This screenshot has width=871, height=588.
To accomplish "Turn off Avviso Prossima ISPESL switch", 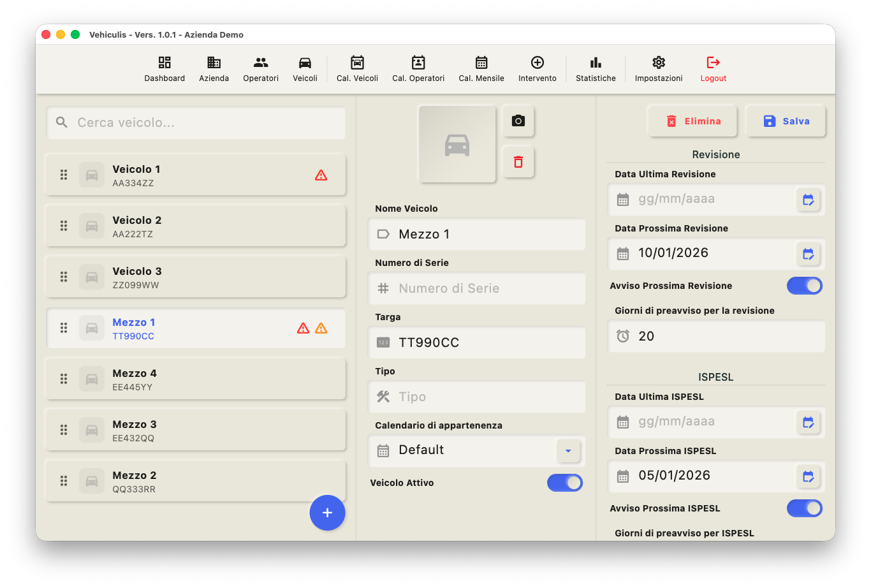I will click(805, 508).
